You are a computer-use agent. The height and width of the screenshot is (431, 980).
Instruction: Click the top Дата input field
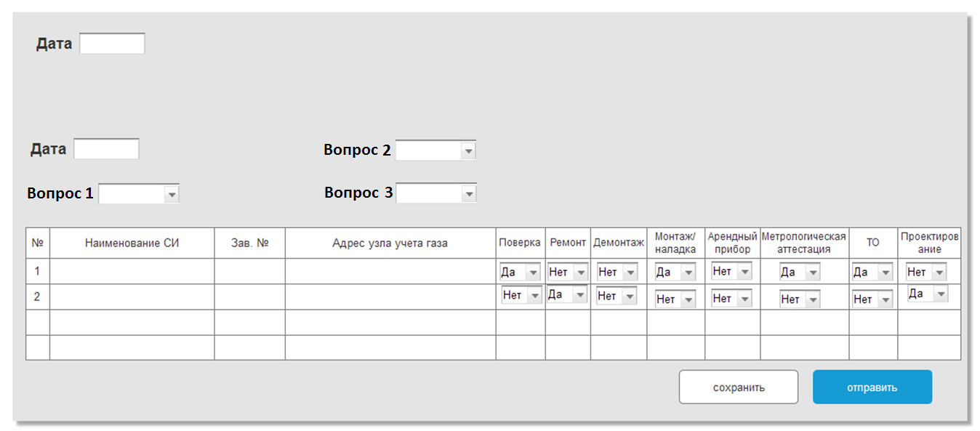click(x=112, y=44)
